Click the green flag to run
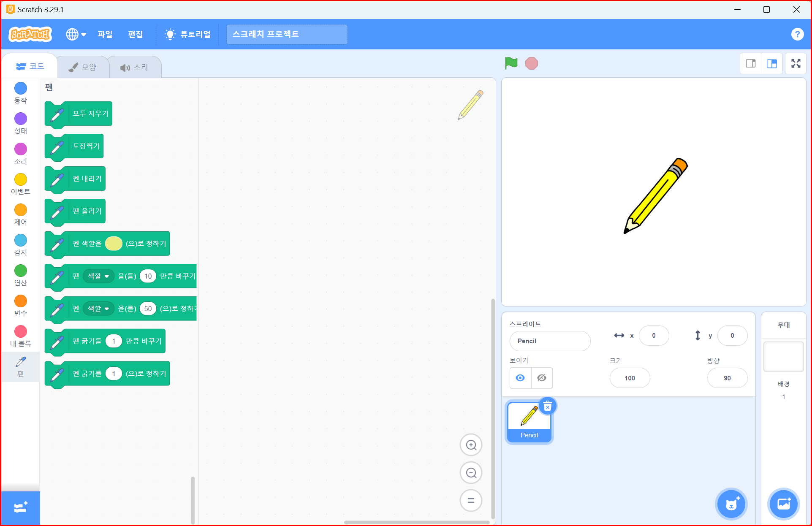 pyautogui.click(x=511, y=63)
